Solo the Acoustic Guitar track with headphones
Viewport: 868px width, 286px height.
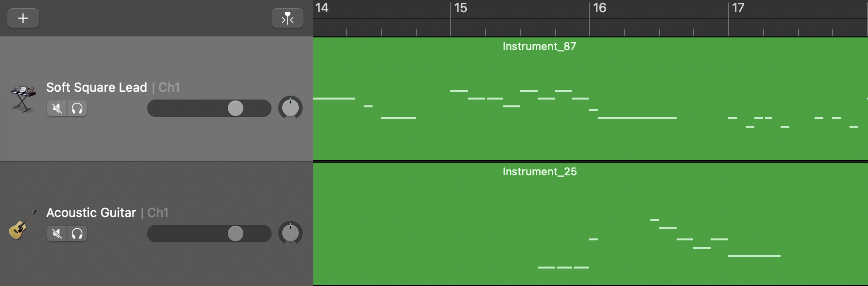tap(77, 234)
